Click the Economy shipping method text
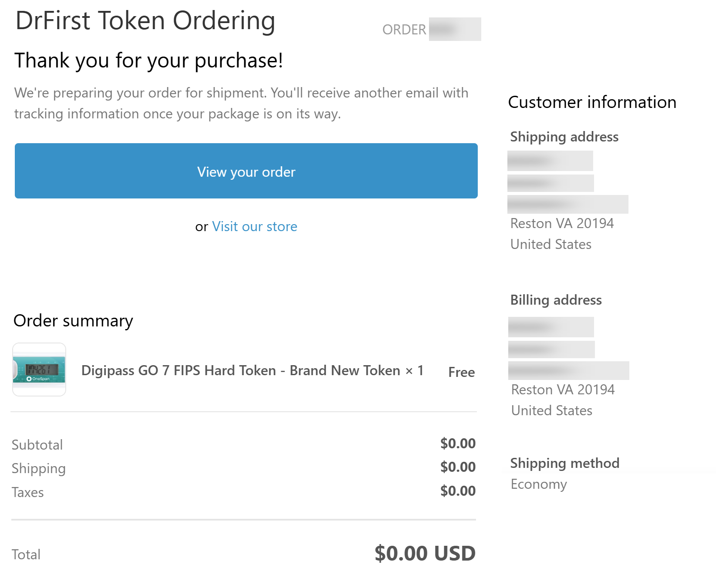The width and height of the screenshot is (716, 588). point(539,484)
